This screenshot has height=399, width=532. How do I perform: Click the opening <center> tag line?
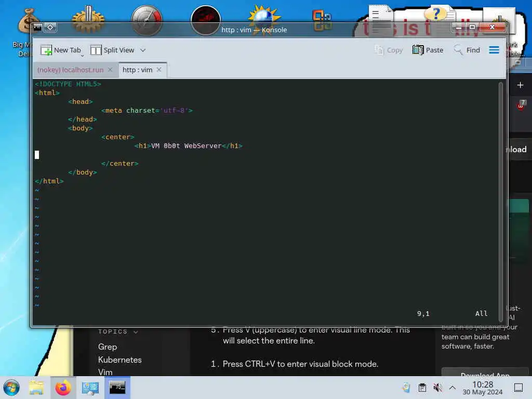tap(118, 137)
